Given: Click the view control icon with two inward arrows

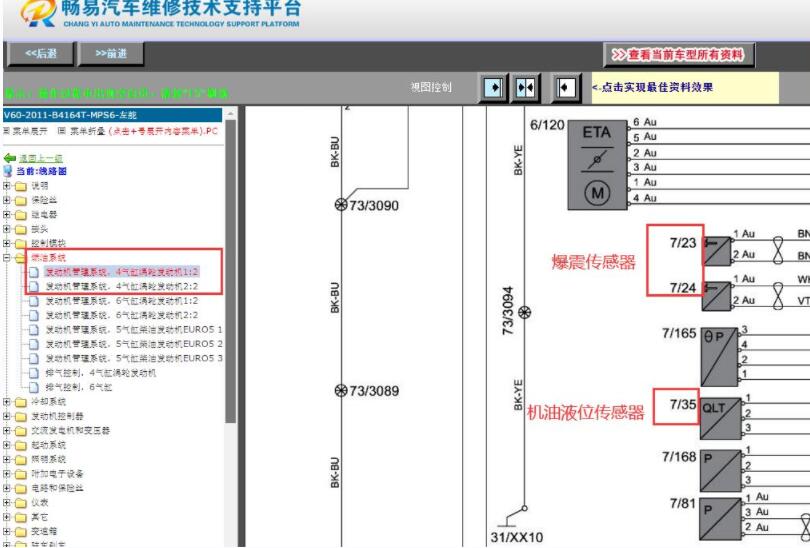Looking at the screenshot, I should point(525,88).
